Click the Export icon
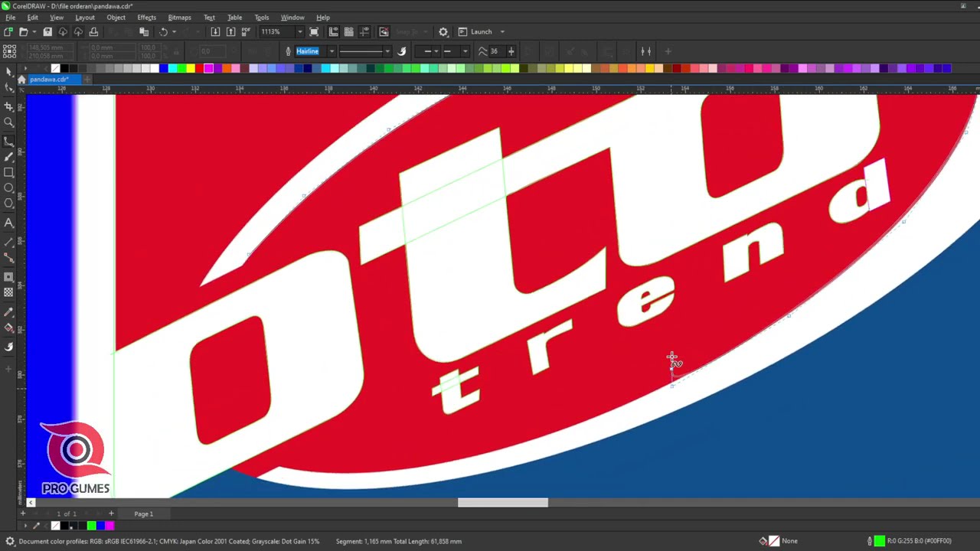Viewport: 980px width, 551px height. 230,31
